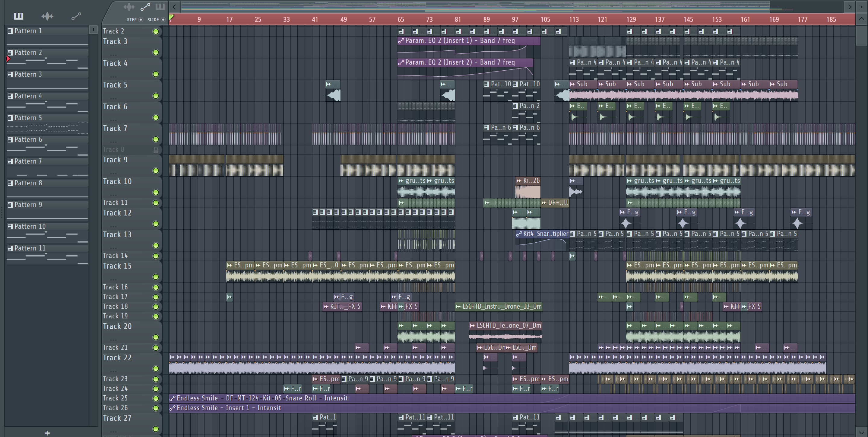Add a new pattern with the plus button

[x=47, y=432]
